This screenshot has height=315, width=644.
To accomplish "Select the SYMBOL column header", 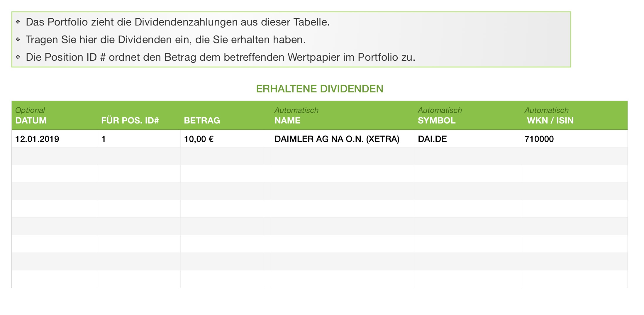I will (436, 121).
